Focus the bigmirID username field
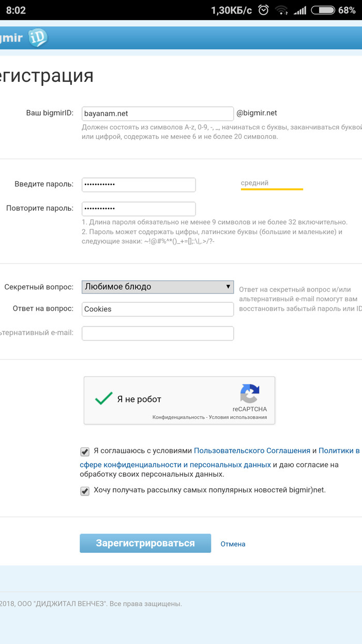Image resolution: width=362 pixels, height=644 pixels. [x=158, y=113]
